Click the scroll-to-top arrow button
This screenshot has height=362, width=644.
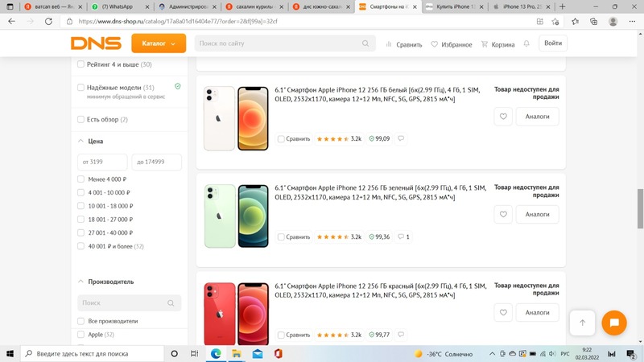582,323
